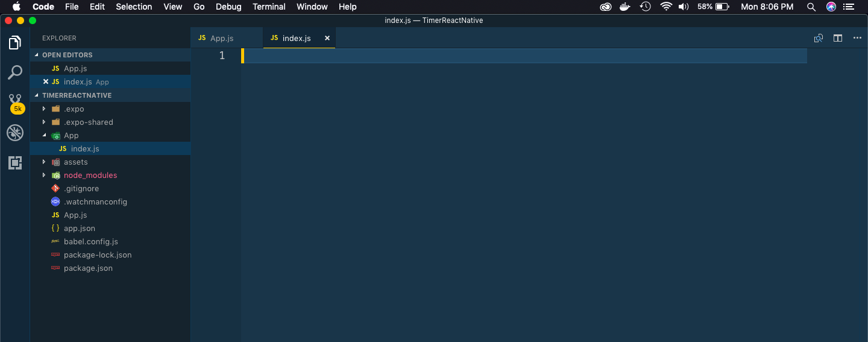Select App.js in Open Editors

point(110,68)
